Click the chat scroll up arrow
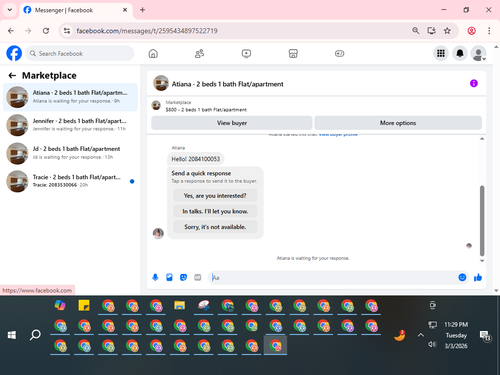Screen dimensions: 500x375 coord(482,139)
